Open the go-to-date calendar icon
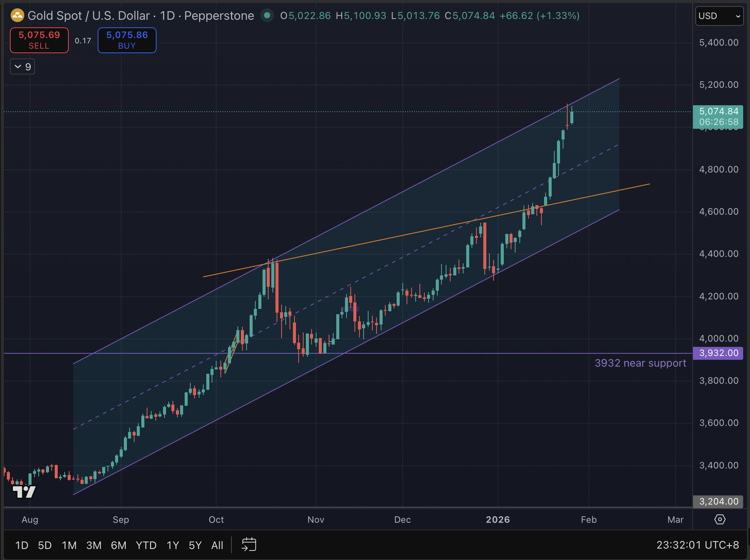The image size is (750, 560). coord(249,544)
